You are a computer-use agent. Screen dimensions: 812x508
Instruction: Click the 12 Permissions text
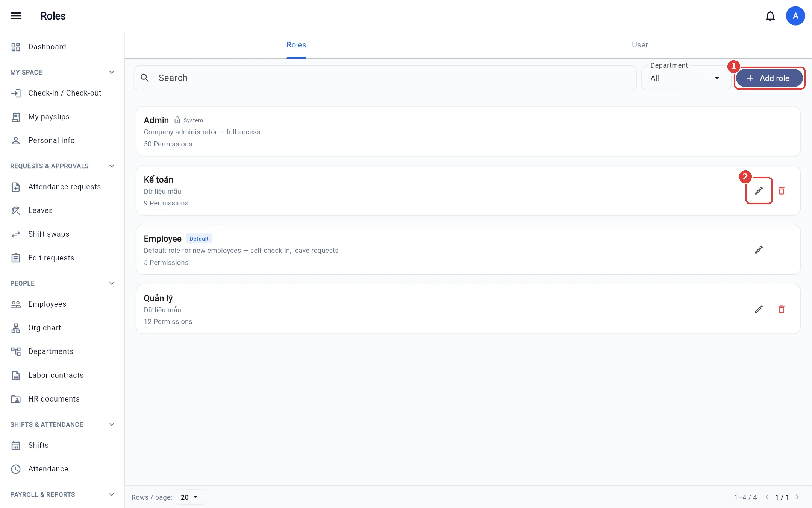click(x=168, y=322)
